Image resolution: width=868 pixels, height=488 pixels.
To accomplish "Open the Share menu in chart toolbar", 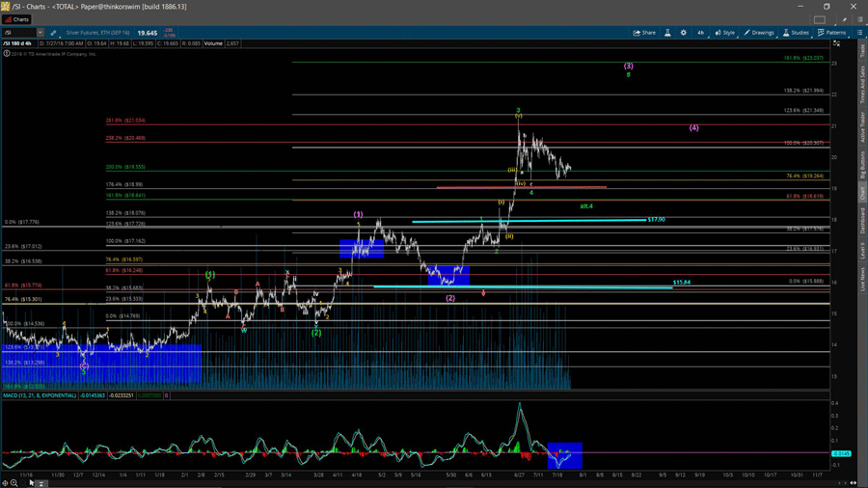I will point(644,33).
